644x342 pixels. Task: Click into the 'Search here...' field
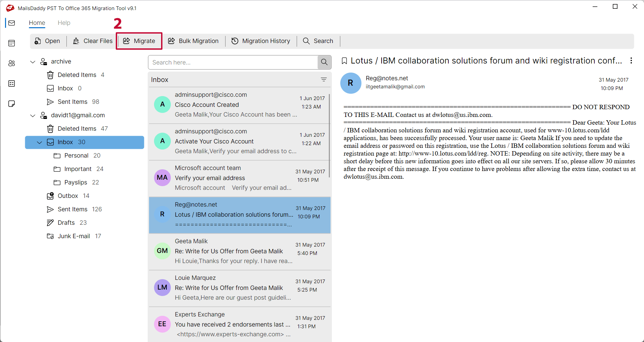point(233,62)
